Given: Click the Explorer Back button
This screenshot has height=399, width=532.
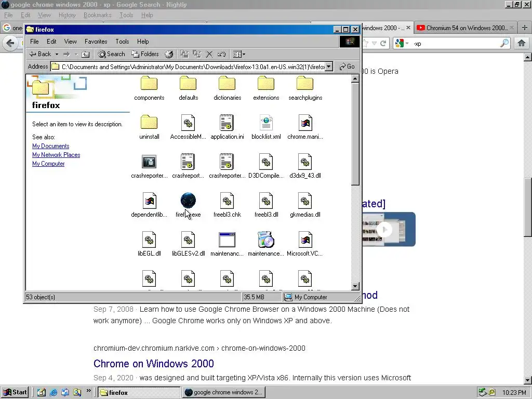Looking at the screenshot, I should (40, 54).
